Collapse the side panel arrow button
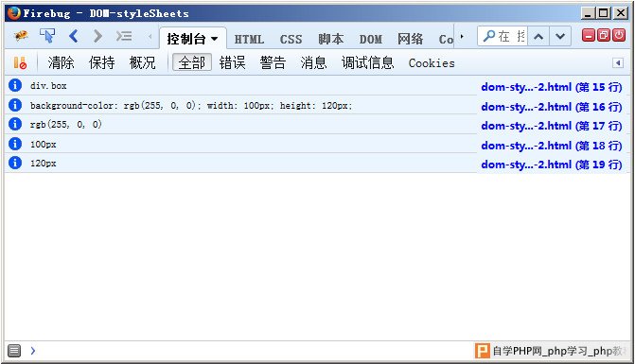 618,63
